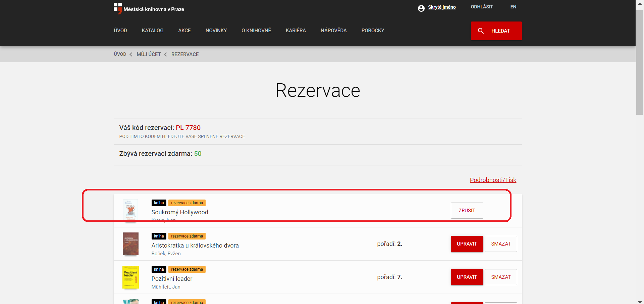The image size is (644, 304).
Task: Click the Skryté jméno profile link
Action: point(441,7)
